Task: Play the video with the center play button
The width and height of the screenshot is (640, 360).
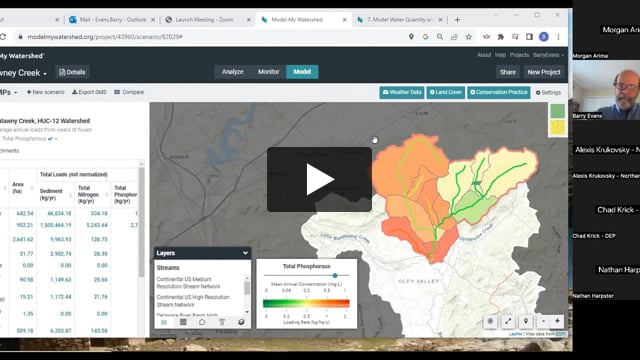Action: click(x=319, y=179)
